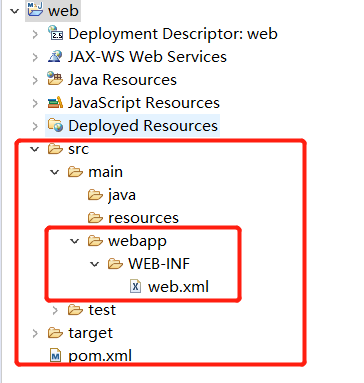Screen dimensions: 364x383
Task: Select the pom.xml file label
Action: (x=100, y=356)
